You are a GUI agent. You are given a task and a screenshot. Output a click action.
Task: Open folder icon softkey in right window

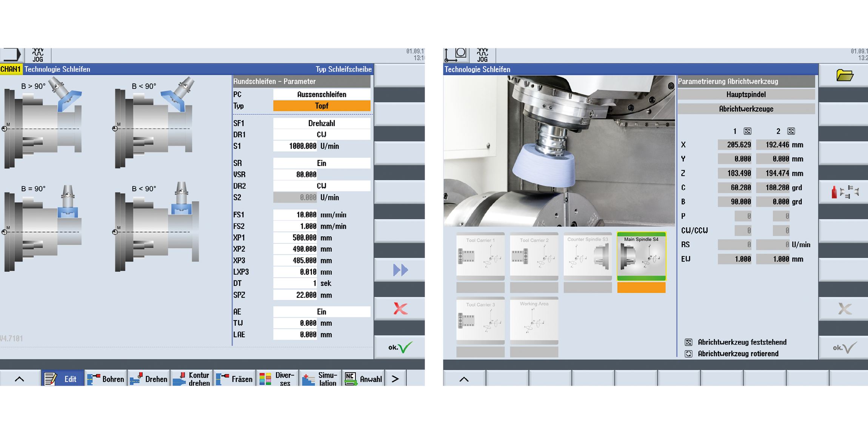tap(845, 75)
